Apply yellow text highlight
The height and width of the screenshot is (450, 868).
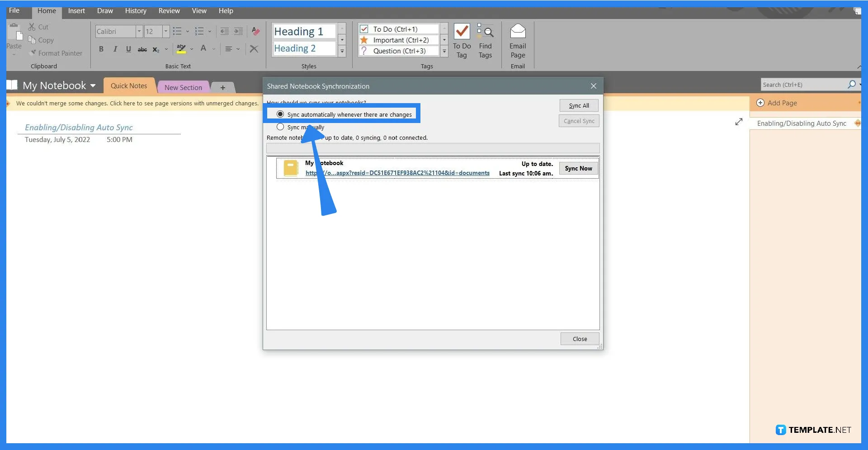pos(181,49)
